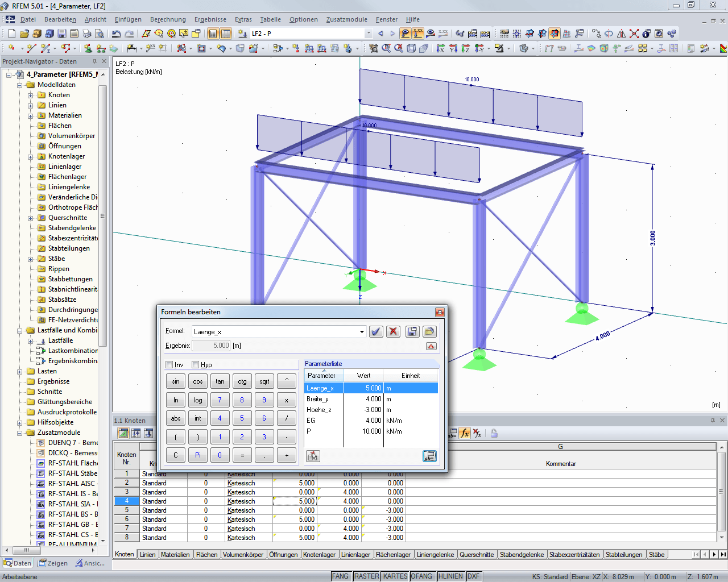
Task: Open the Print icon in the toolbar
Action: coord(86,33)
